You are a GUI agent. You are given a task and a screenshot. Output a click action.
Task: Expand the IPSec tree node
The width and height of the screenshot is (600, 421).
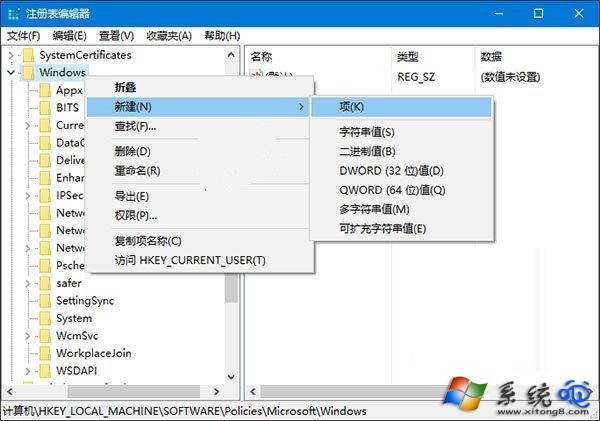[28, 196]
